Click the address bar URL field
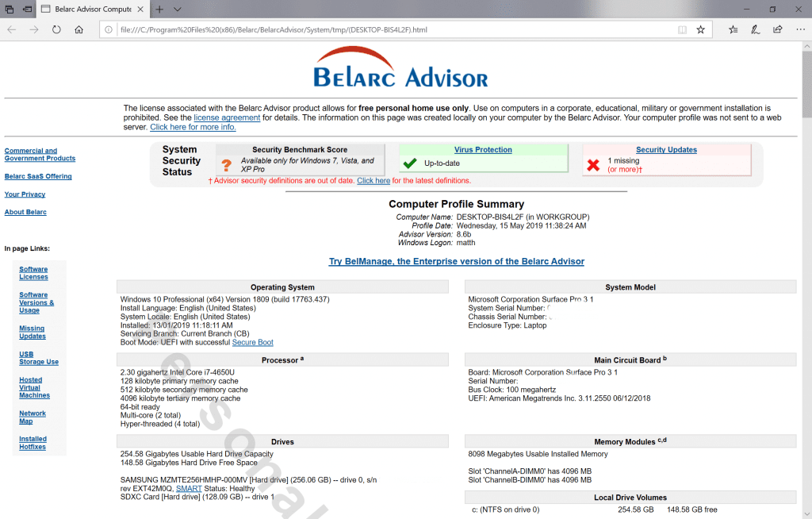Viewport: 812px width, 519px height. click(396, 29)
